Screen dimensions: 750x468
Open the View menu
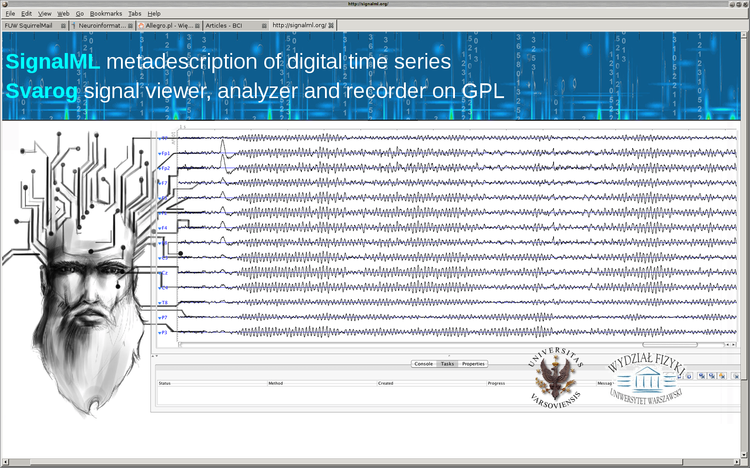click(44, 13)
